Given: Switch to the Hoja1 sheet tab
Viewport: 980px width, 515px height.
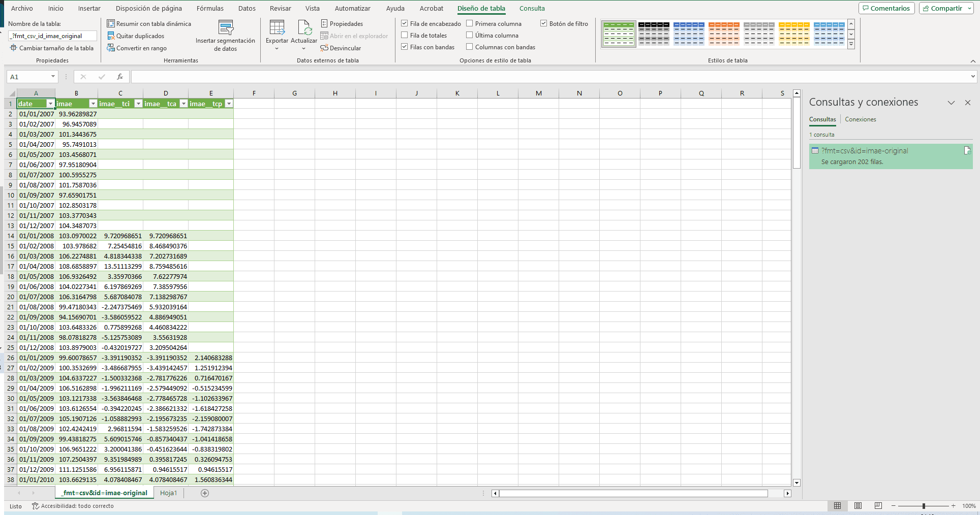Looking at the screenshot, I should pos(169,493).
